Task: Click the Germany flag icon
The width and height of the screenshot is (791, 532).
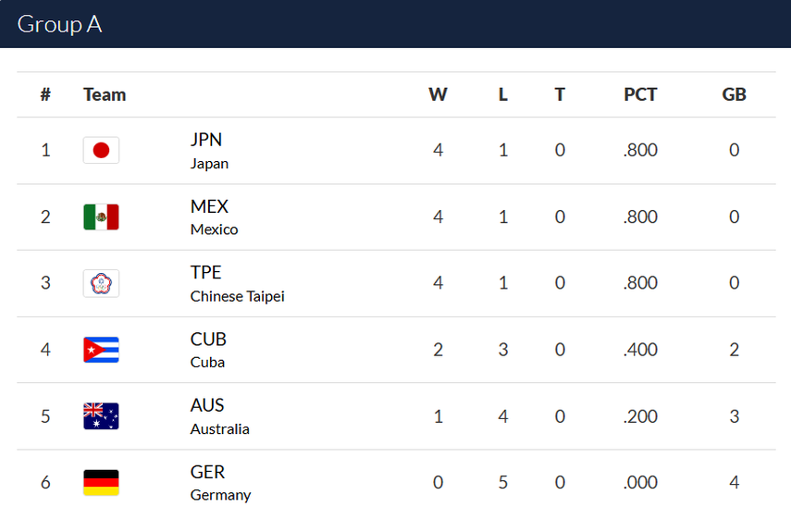Action: click(101, 483)
